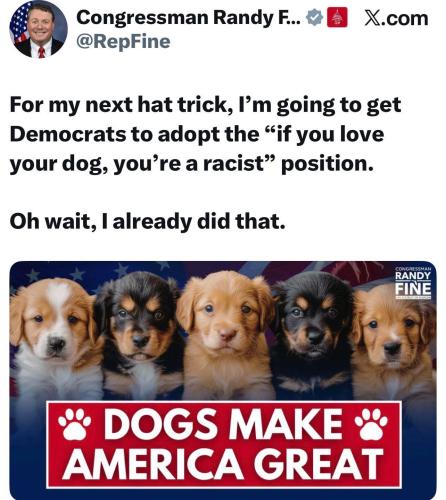Click the red Capitol affiliation badge

pos(337,18)
